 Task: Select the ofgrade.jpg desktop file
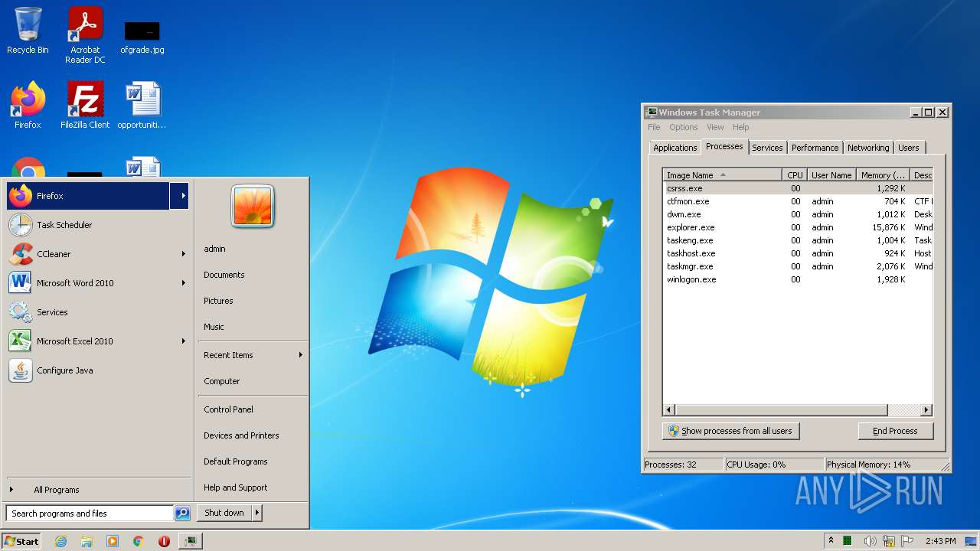(x=142, y=37)
